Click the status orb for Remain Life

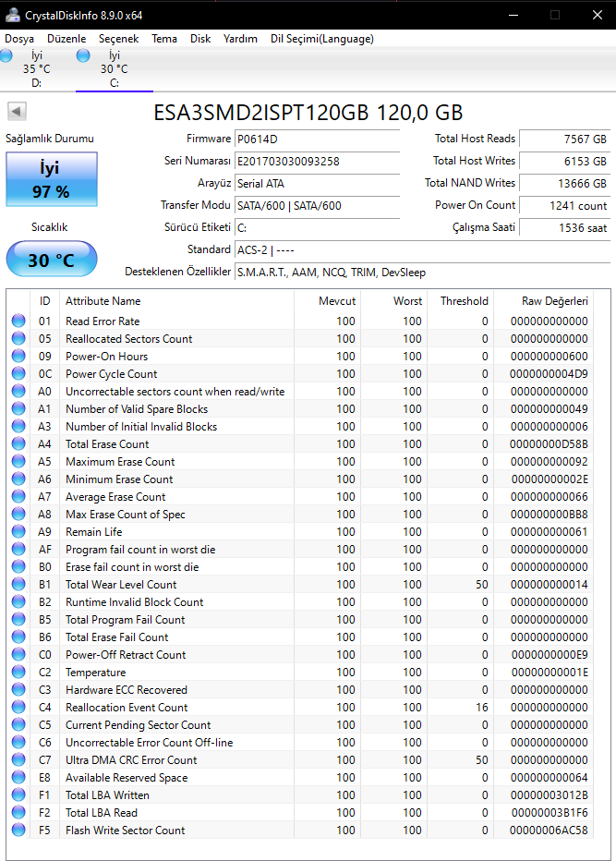[18, 531]
